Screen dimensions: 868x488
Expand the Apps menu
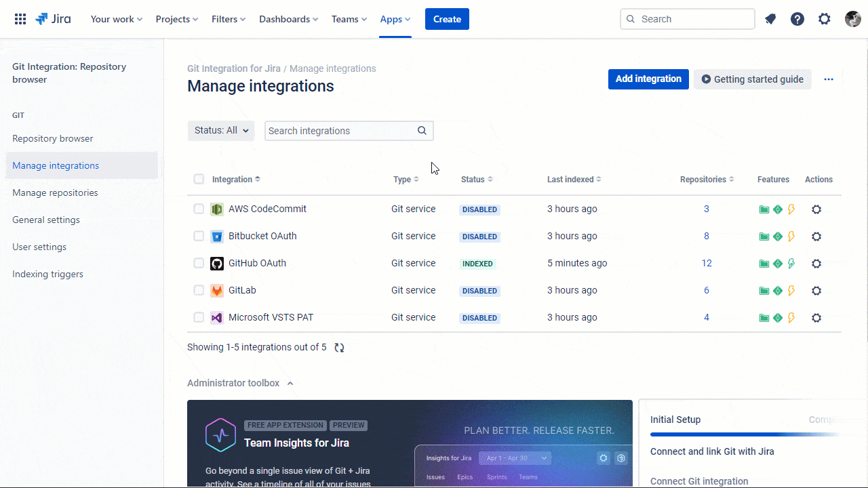(x=395, y=19)
